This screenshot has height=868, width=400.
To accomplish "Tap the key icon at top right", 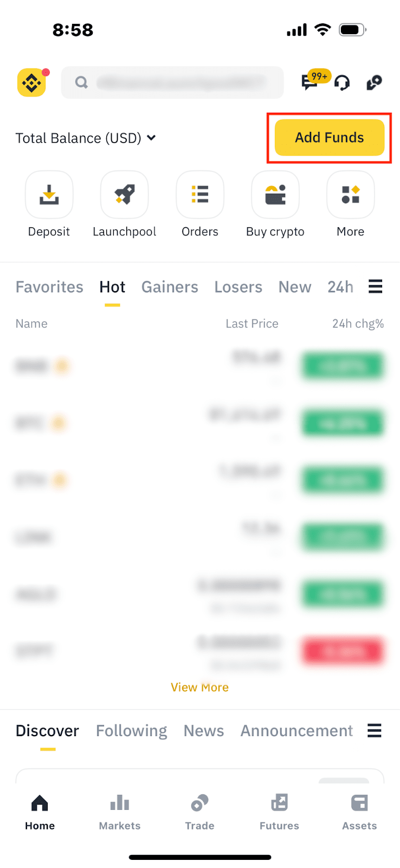I will coord(374,83).
